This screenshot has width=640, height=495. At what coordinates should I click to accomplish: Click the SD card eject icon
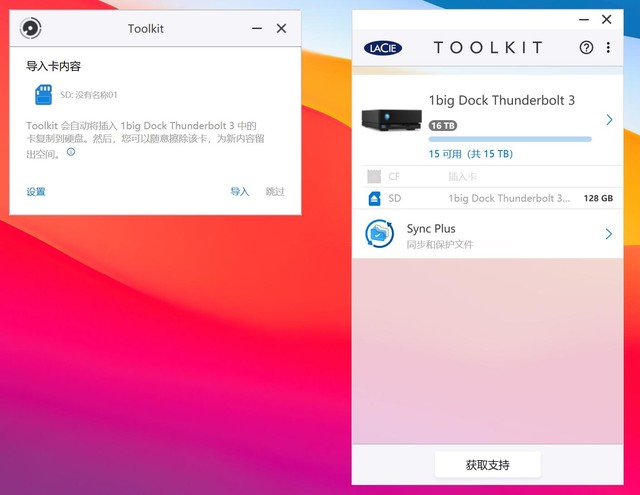tap(374, 198)
